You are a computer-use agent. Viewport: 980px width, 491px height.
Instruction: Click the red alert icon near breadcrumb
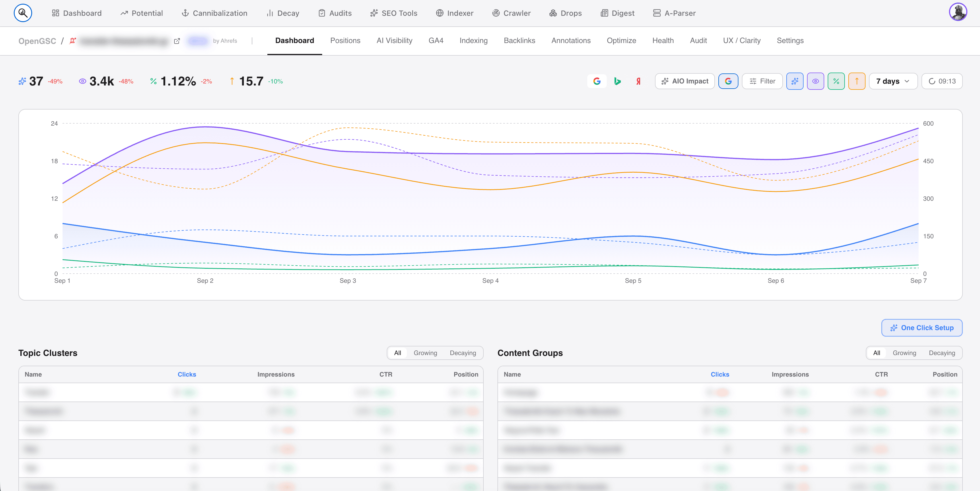click(72, 41)
